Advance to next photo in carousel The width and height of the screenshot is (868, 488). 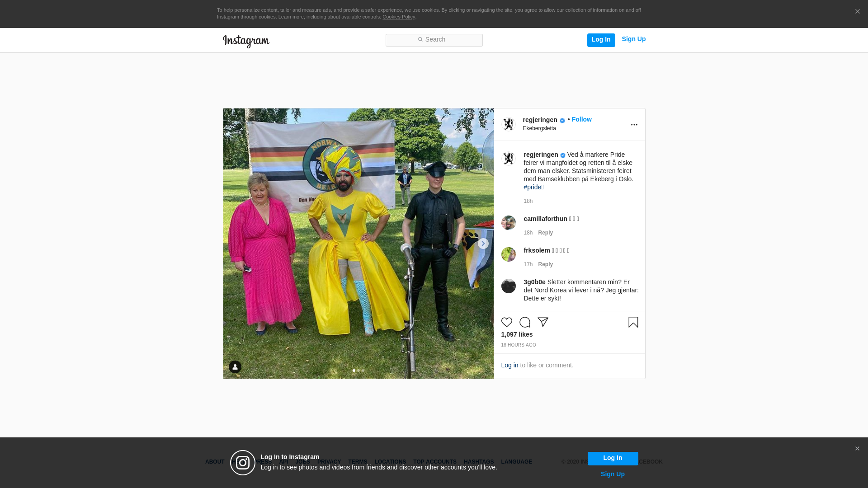(x=483, y=244)
